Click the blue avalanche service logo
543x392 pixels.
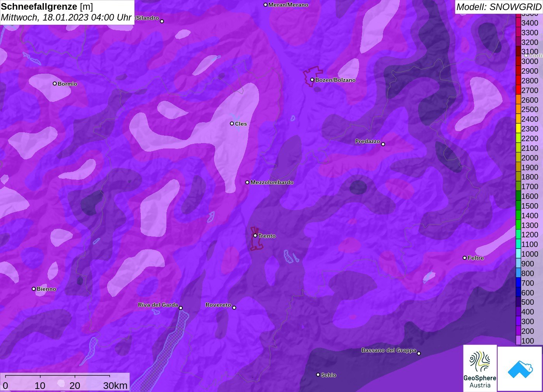tap(520, 369)
